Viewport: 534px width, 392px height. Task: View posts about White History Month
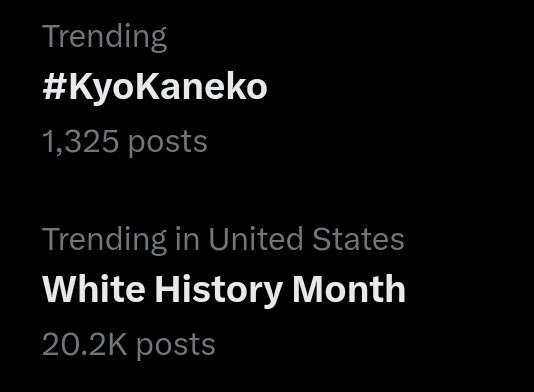(x=224, y=290)
